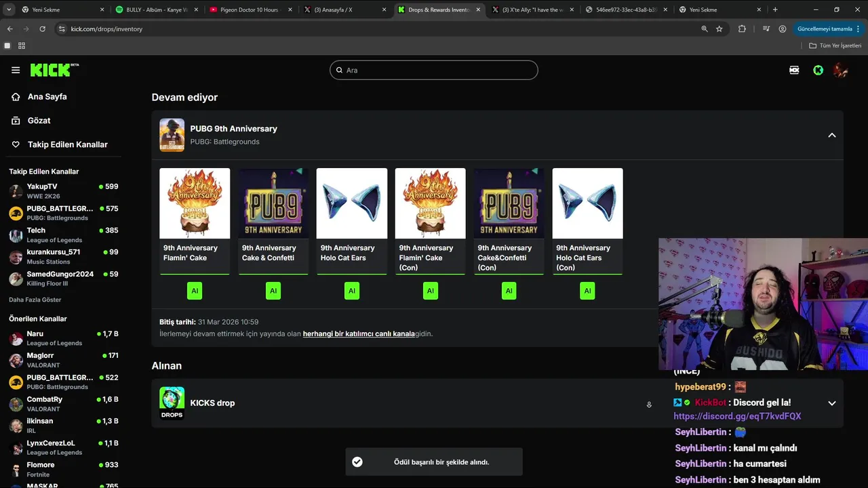868x488 pixels.
Task: Select the first 9th Anniversary Holo Cat Ears image
Action: pyautogui.click(x=352, y=203)
